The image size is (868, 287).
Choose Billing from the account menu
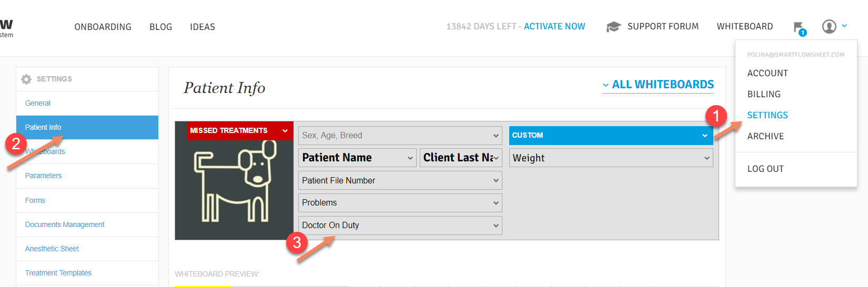[764, 94]
